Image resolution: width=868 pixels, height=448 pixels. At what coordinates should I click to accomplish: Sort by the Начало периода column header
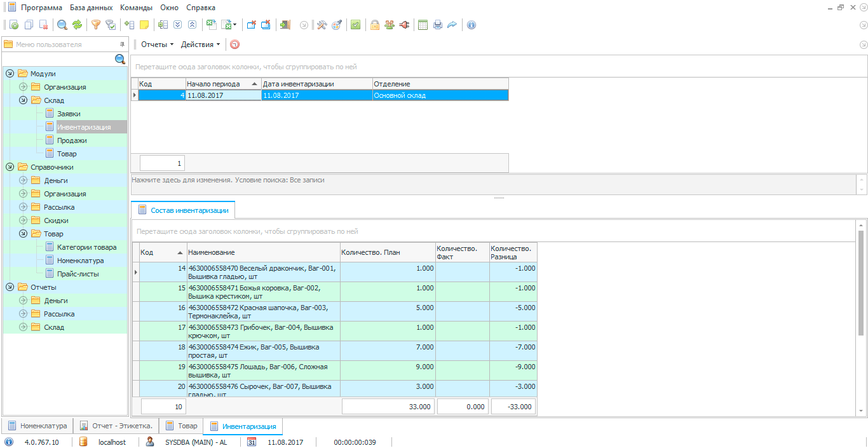[x=223, y=84]
